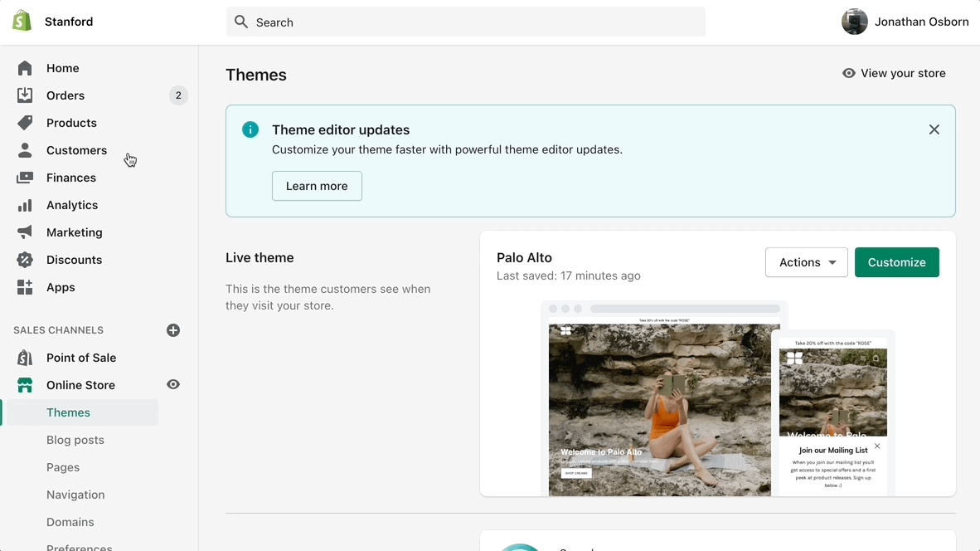The width and height of the screenshot is (980, 551).
Task: Go to Navigation in Online Store
Action: [x=75, y=495]
